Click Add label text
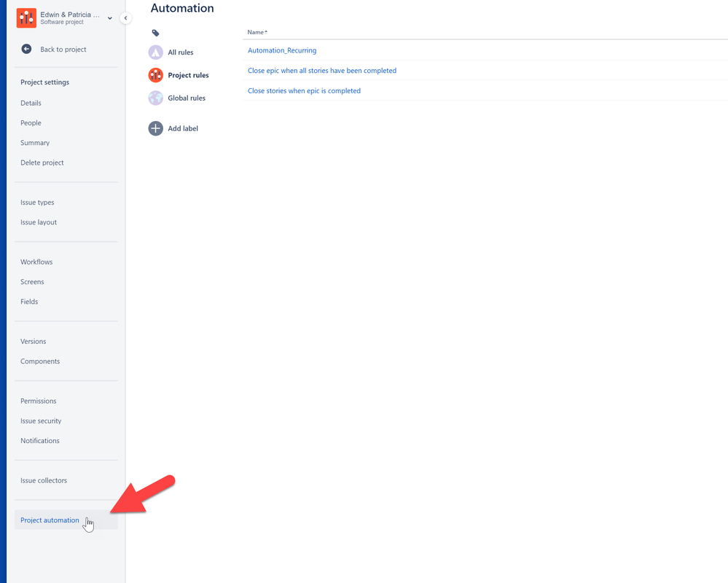This screenshot has width=728, height=583. [183, 128]
